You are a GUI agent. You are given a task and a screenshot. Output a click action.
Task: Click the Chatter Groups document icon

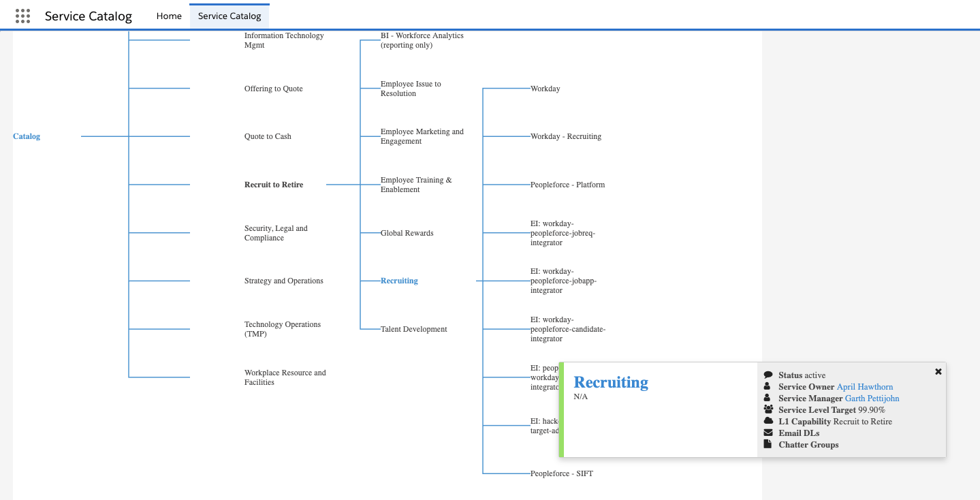768,445
